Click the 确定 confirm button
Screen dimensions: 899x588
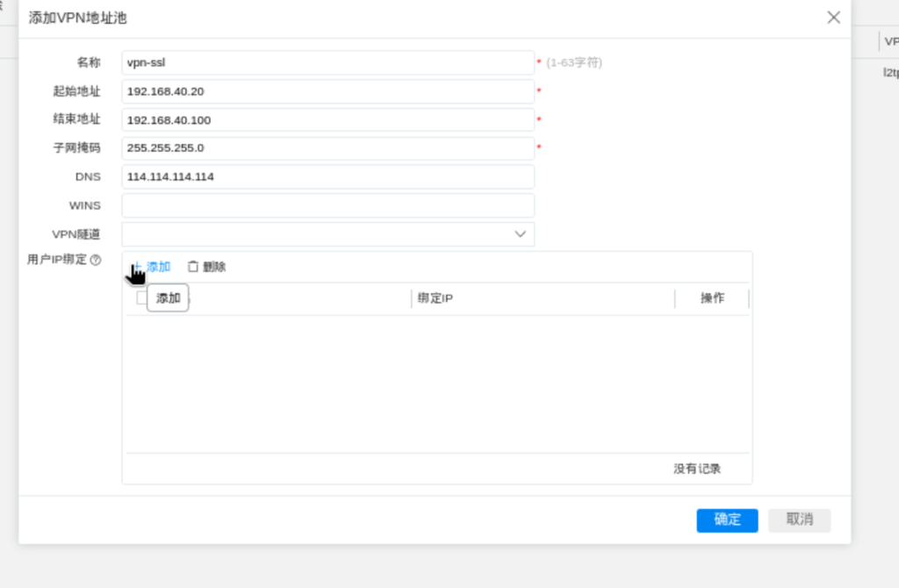pos(726,520)
